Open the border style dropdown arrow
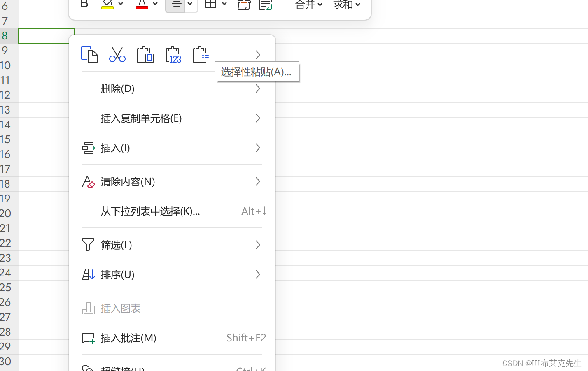 (224, 4)
